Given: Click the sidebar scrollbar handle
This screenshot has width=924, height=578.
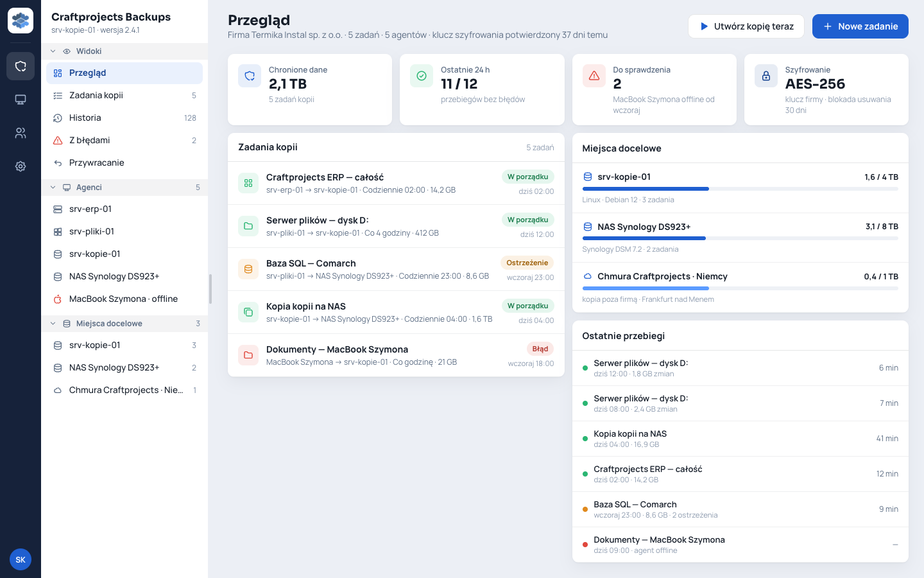Looking at the screenshot, I should click(x=210, y=289).
